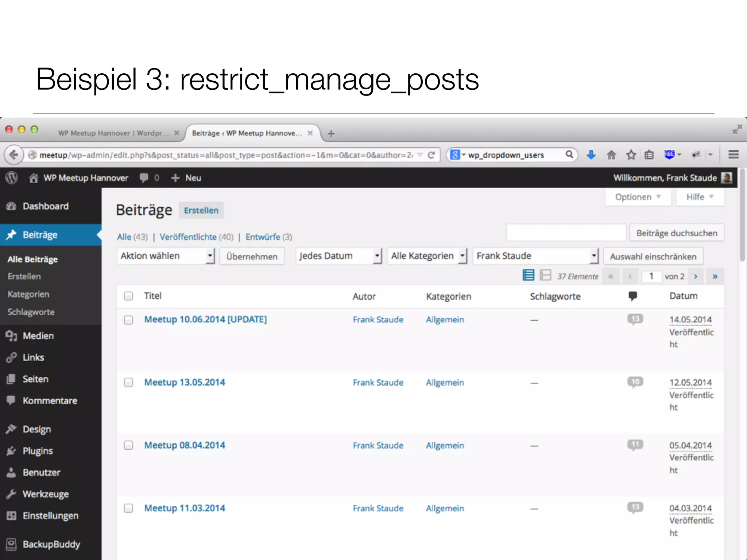Reload the page with the refresh icon
Viewport: 747px width, 560px height.
point(431,155)
